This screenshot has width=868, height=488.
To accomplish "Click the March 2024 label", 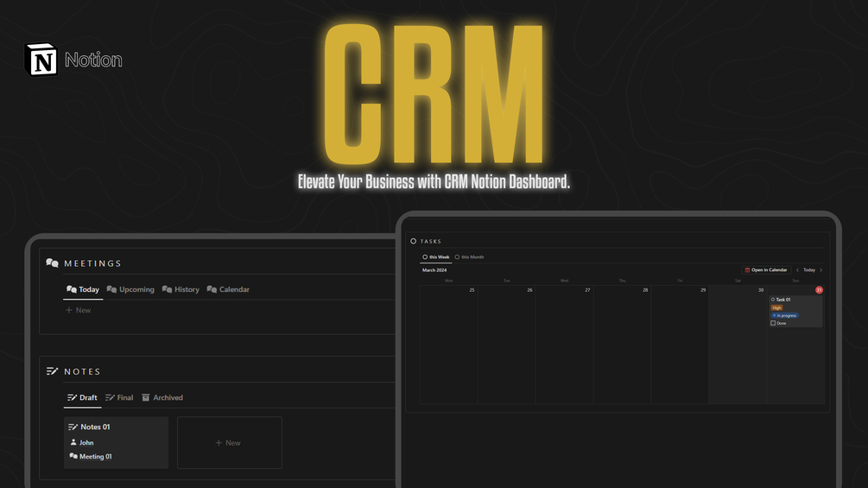I will tap(434, 270).
